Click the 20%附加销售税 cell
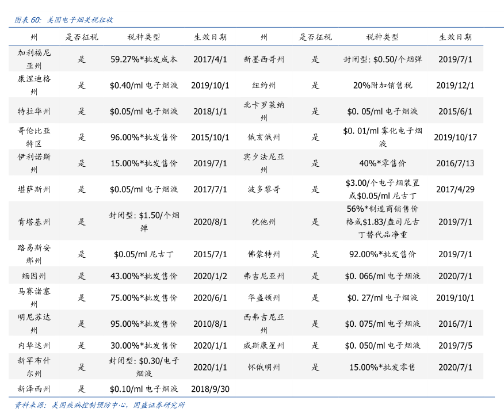 [383, 86]
